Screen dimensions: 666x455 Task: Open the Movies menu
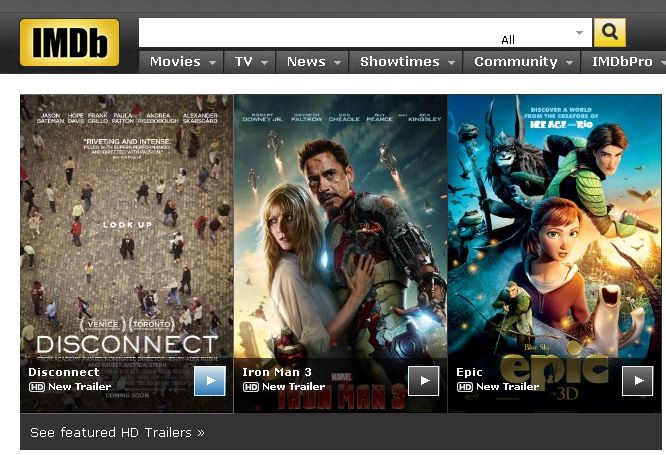181,62
